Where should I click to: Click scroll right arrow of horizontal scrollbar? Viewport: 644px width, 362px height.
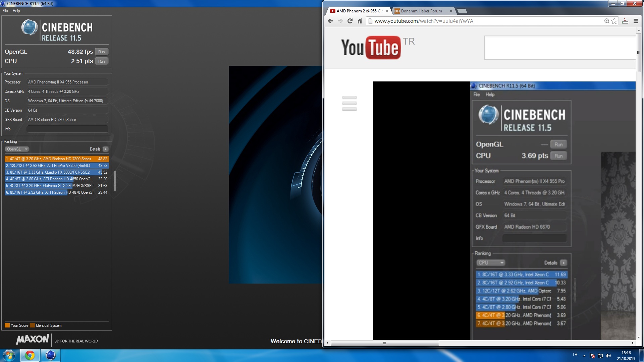pos(633,343)
